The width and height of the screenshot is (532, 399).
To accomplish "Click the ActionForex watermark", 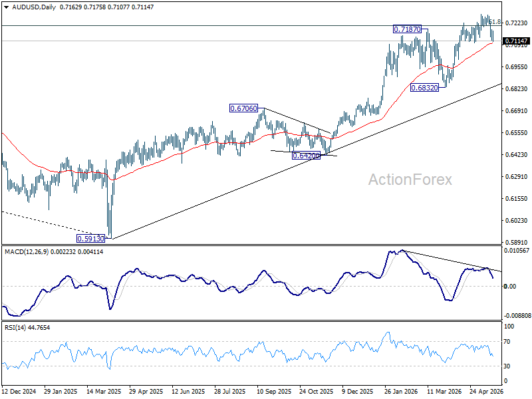I will 410,180.
